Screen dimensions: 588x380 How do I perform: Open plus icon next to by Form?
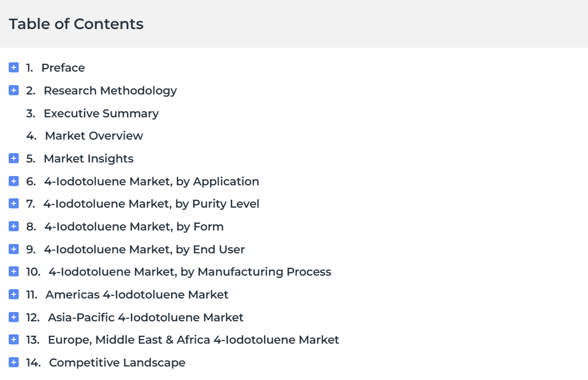[x=13, y=226]
